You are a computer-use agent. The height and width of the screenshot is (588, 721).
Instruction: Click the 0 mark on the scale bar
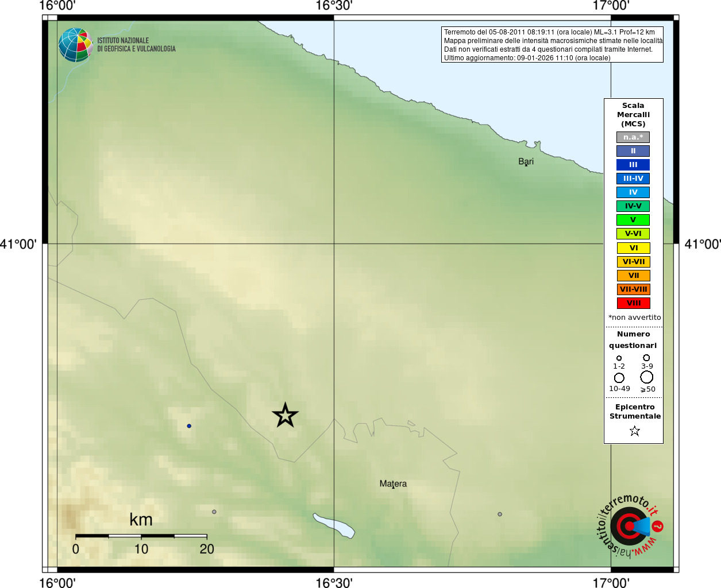76,549
